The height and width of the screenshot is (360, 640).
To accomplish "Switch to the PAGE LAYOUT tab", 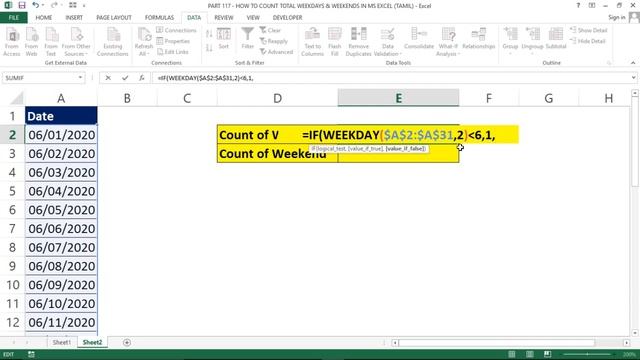I will click(x=114, y=18).
